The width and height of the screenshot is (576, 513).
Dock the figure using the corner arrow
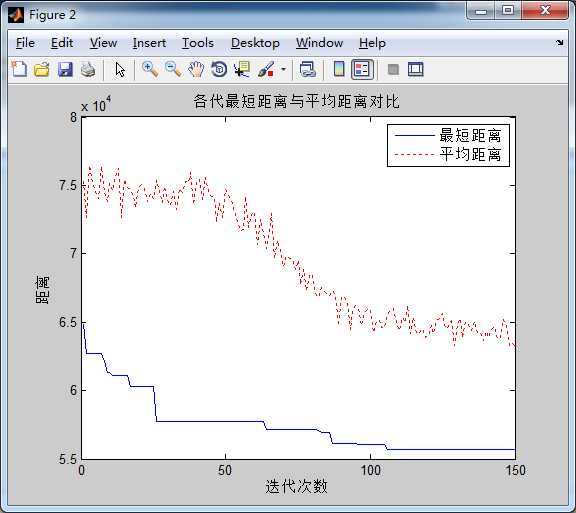click(559, 43)
